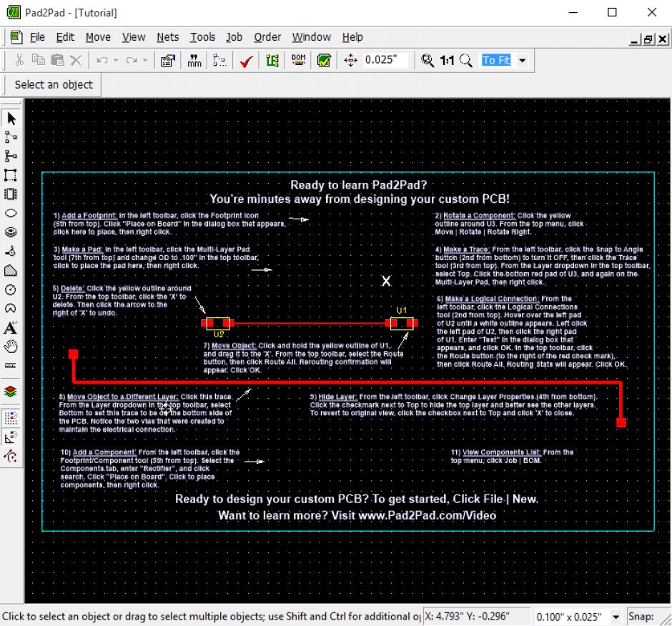Viewport: 672px width, 626px height.
Task: Toggle Snap to Angle button
Action: coord(11,437)
